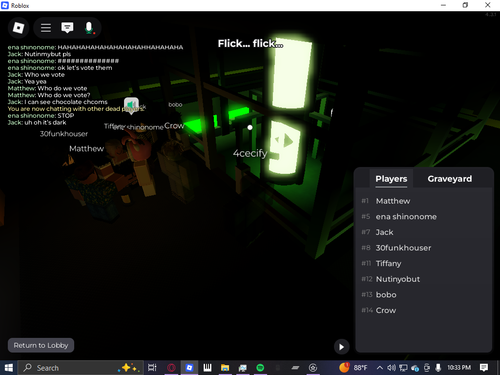Open the taskbar volume control
500x375 pixels.
391,368
